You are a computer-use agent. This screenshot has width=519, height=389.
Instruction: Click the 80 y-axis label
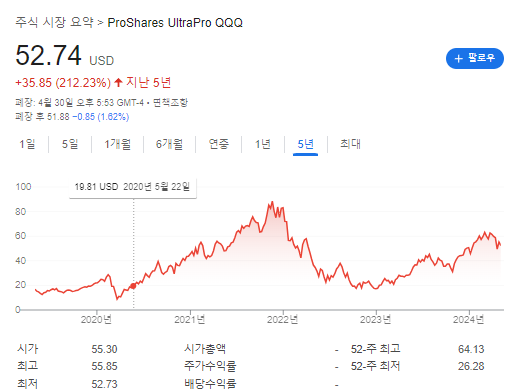pyautogui.click(x=21, y=212)
